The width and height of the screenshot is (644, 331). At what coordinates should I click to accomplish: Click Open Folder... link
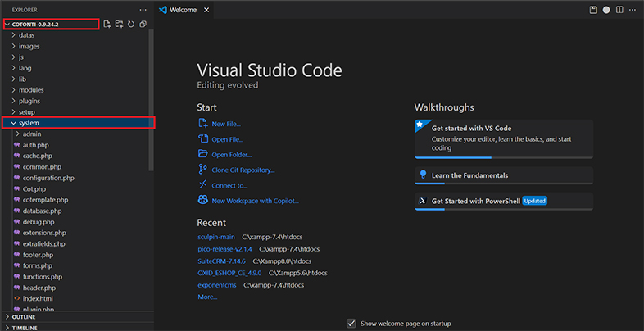[x=232, y=155]
